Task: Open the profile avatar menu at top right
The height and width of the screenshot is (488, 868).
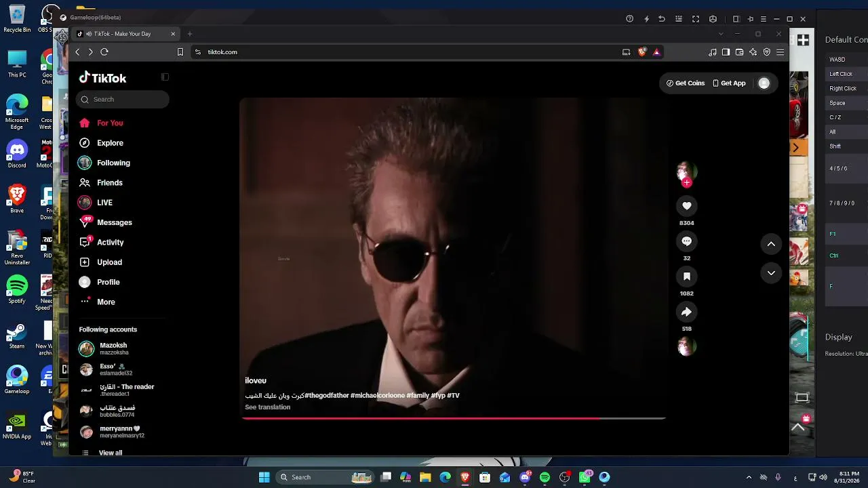Action: pos(764,83)
